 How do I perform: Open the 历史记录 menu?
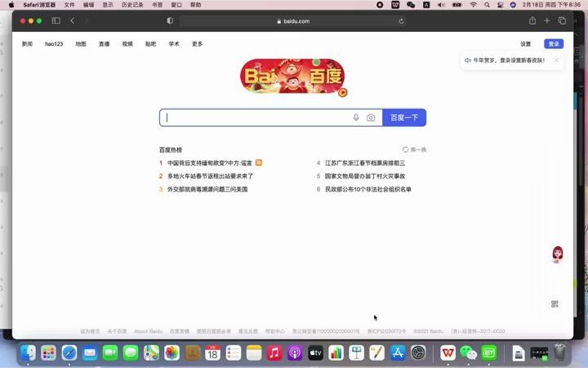[x=132, y=5]
